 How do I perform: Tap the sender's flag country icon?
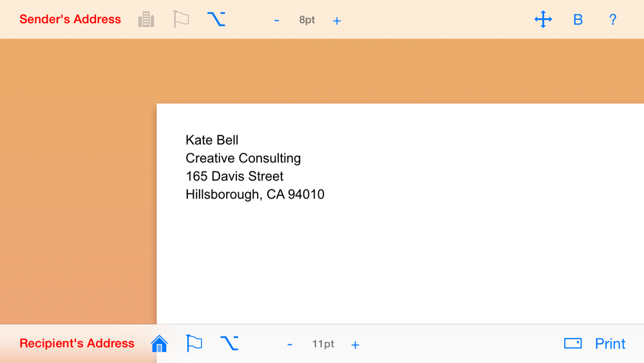pyautogui.click(x=181, y=19)
